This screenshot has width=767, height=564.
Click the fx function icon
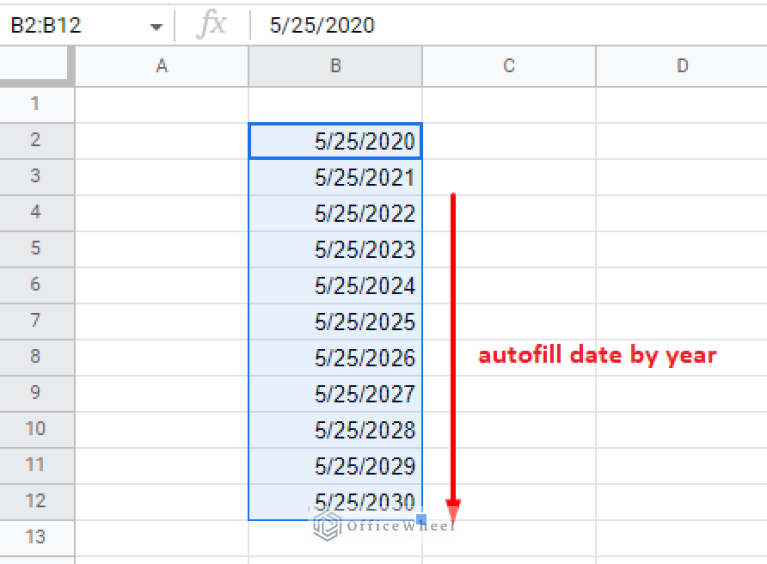pyautogui.click(x=211, y=25)
